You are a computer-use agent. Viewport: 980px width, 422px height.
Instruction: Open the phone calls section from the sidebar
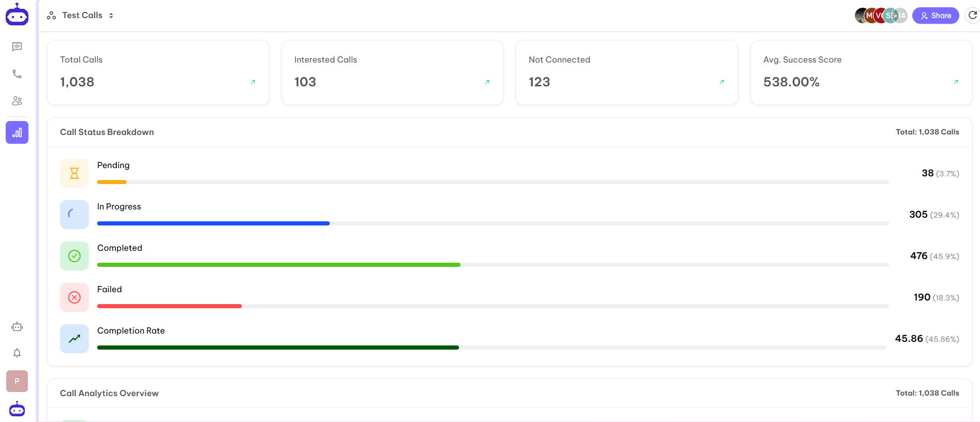[17, 73]
